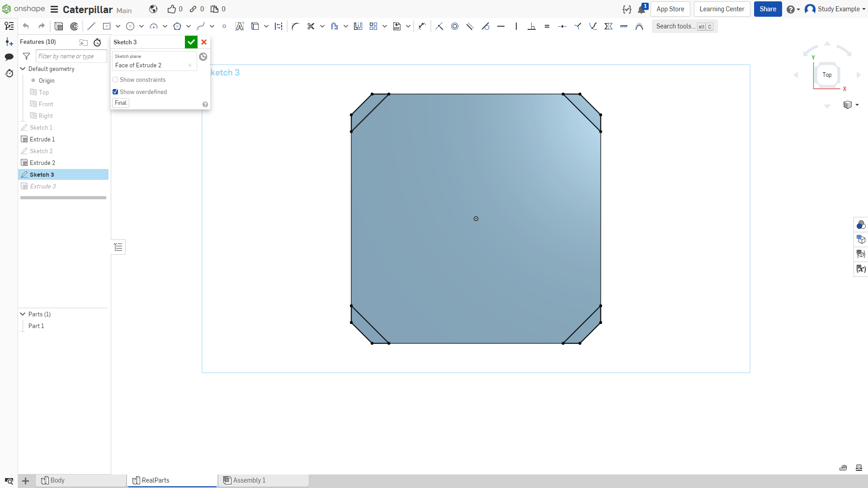Click the Filter by name or type field
868x488 pixels.
tap(71, 56)
